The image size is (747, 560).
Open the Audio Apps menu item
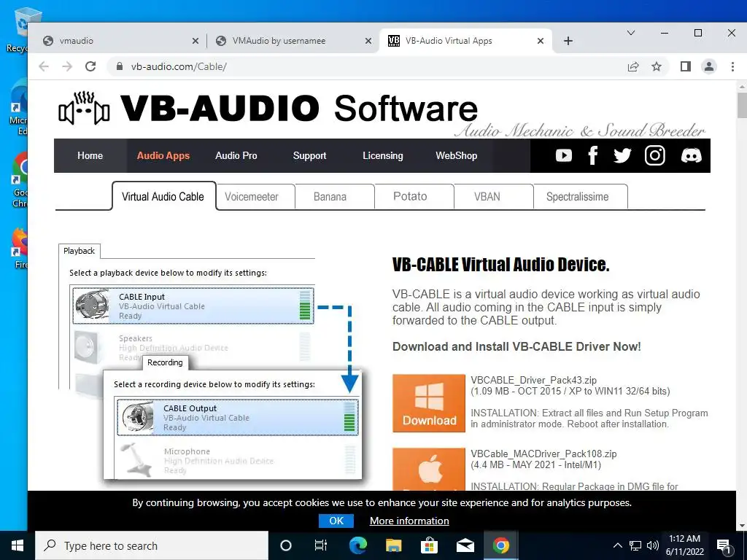pos(163,156)
